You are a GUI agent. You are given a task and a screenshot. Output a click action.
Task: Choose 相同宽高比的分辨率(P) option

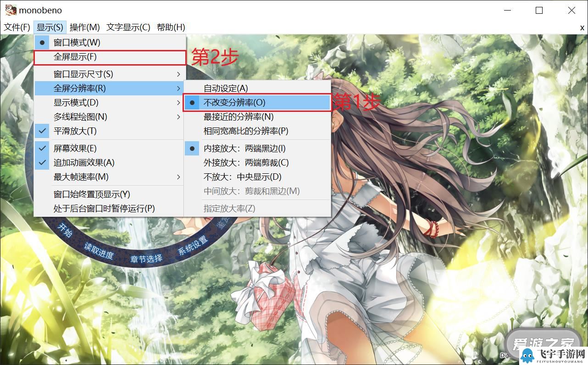click(x=257, y=131)
